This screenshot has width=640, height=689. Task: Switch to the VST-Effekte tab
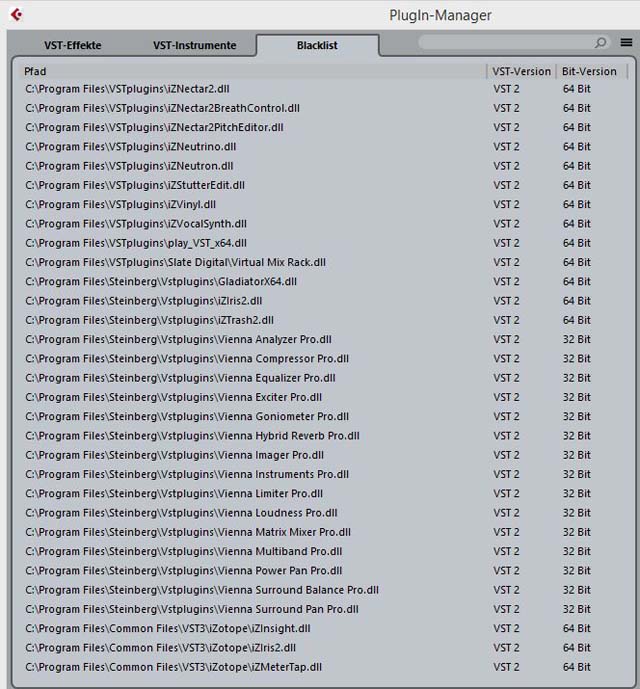pyautogui.click(x=73, y=45)
